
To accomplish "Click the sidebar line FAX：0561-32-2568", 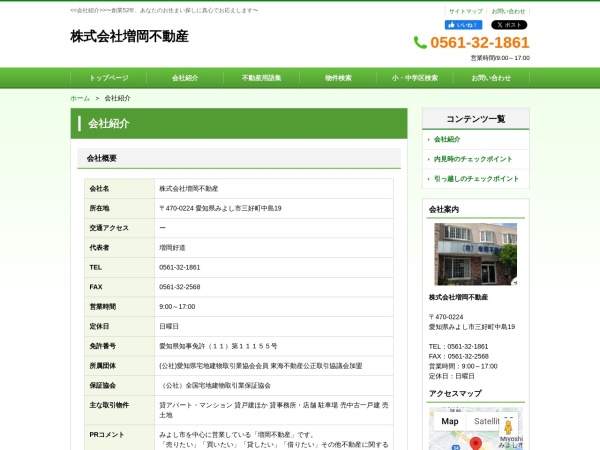I will tap(458, 356).
